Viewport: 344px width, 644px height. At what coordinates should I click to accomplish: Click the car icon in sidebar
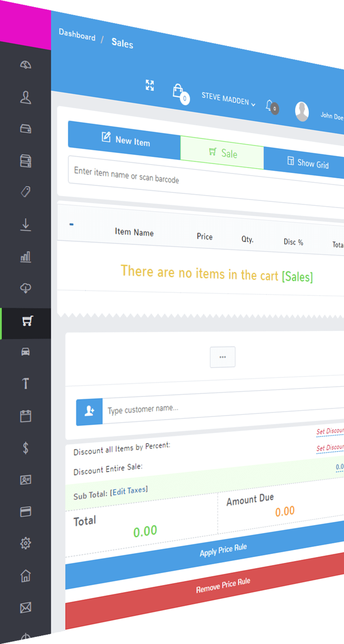[x=26, y=352]
